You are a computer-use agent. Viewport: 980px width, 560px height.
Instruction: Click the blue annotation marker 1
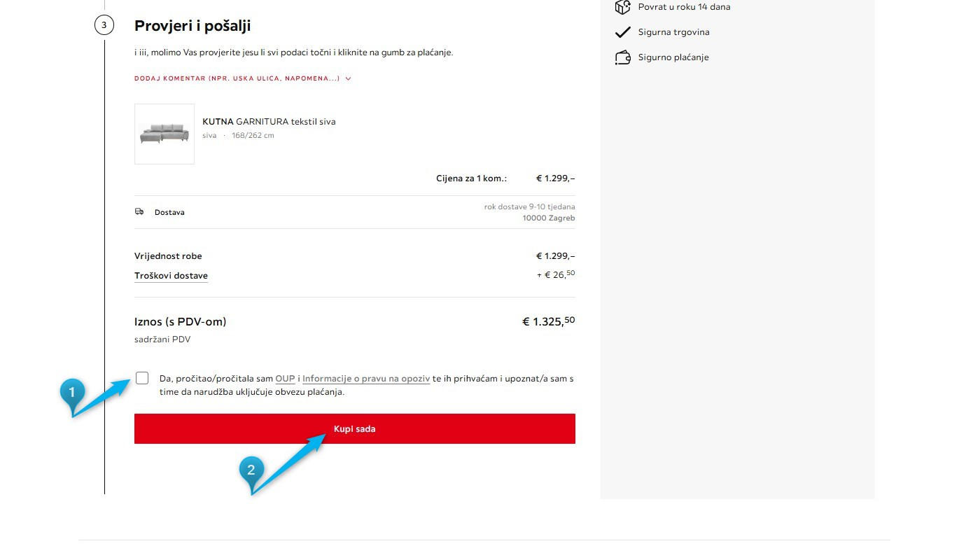(72, 391)
